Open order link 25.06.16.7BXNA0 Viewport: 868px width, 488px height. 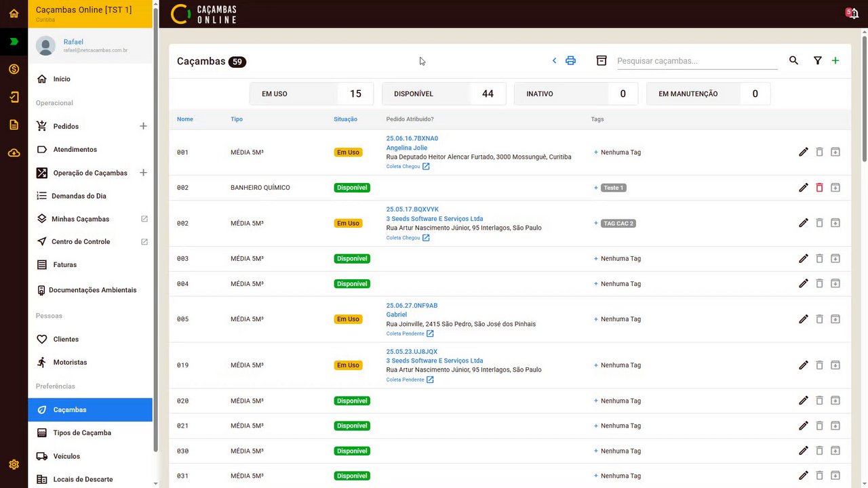[x=412, y=138]
